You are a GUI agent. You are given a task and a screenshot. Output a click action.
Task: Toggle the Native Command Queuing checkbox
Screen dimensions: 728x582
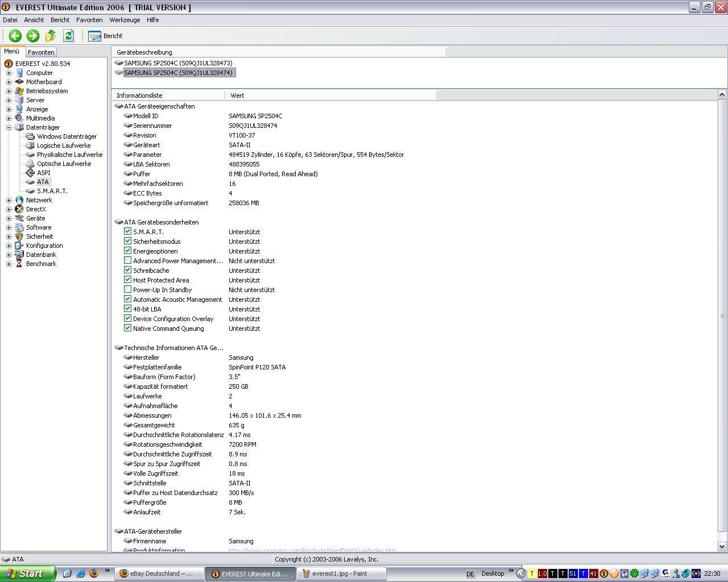(x=128, y=328)
